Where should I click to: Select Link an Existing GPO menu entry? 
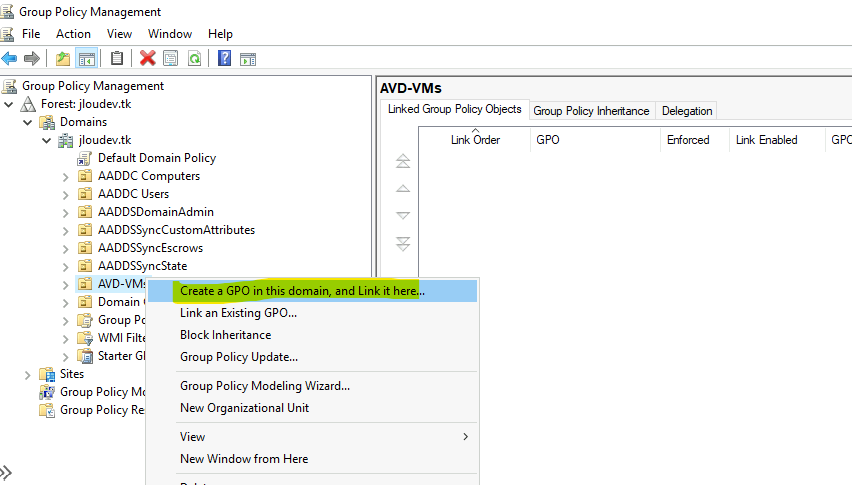tap(238, 313)
